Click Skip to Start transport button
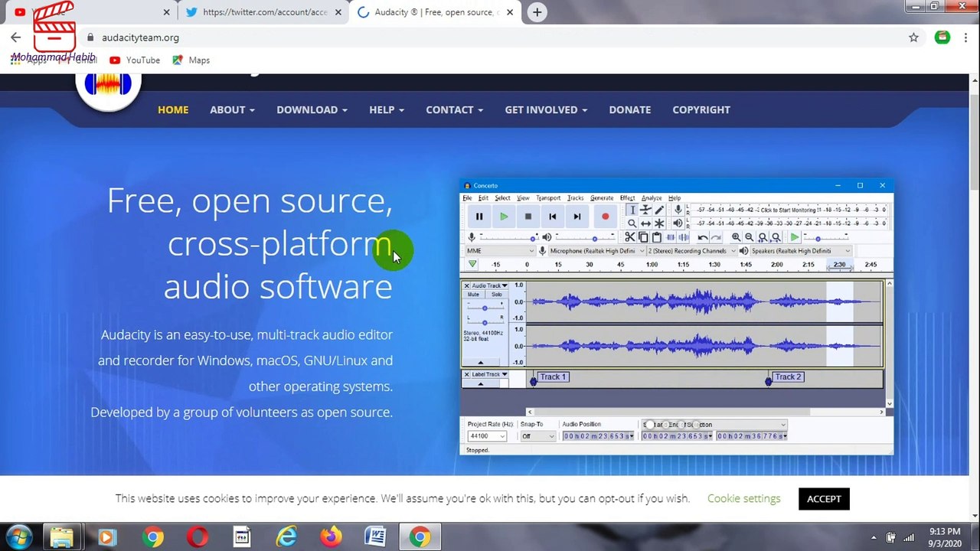The height and width of the screenshot is (551, 980). point(552,217)
